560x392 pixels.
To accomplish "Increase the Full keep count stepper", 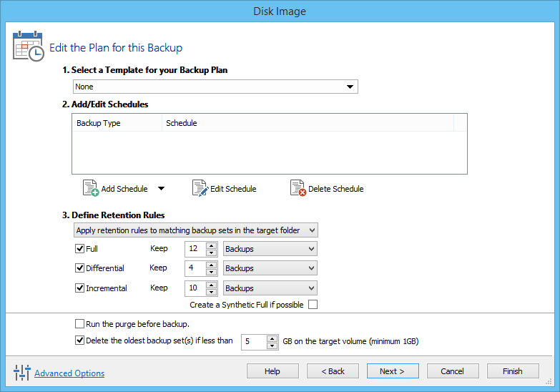I will point(211,245).
